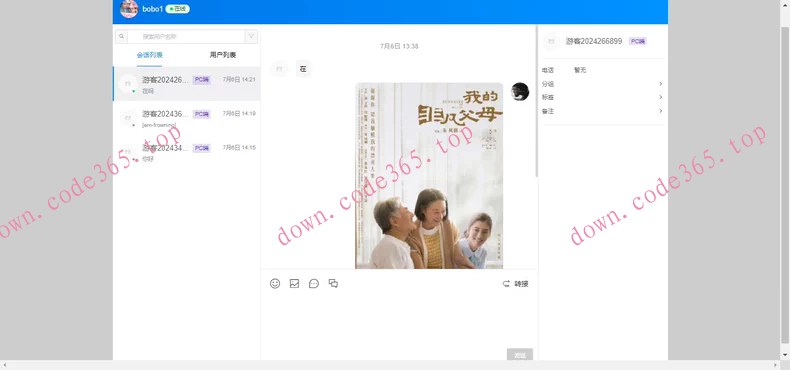Viewport: 790px width, 370px height.
Task: Click the horizontal scrollbar right arrow
Action: 776,365
